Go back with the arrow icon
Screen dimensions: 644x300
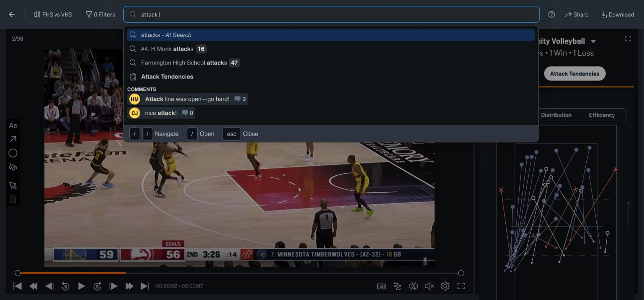pos(12,14)
